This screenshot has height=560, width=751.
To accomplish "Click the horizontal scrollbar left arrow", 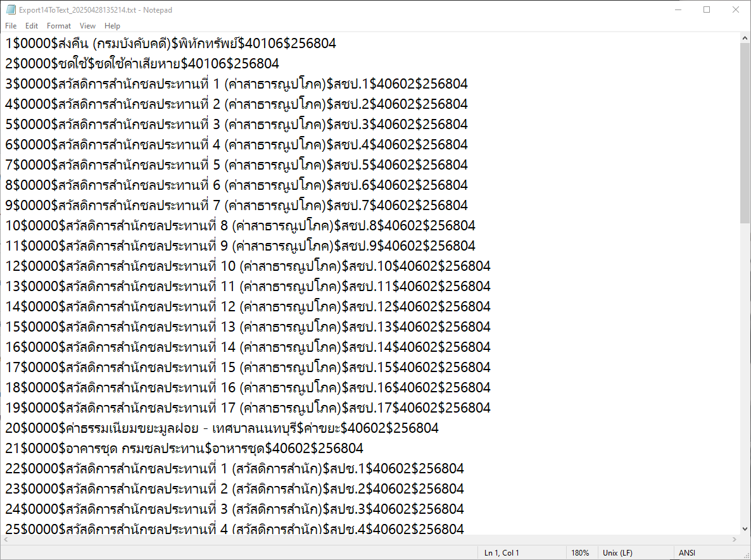I will [5, 539].
